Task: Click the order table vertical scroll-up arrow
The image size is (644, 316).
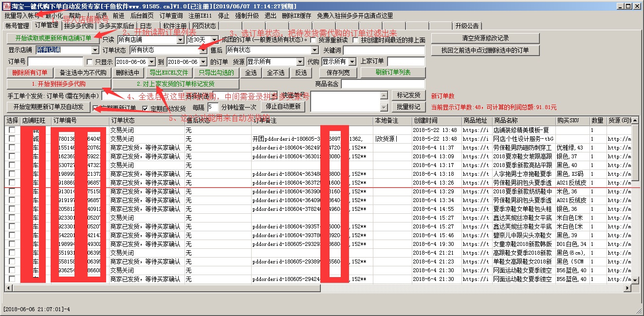Action: (x=635, y=121)
